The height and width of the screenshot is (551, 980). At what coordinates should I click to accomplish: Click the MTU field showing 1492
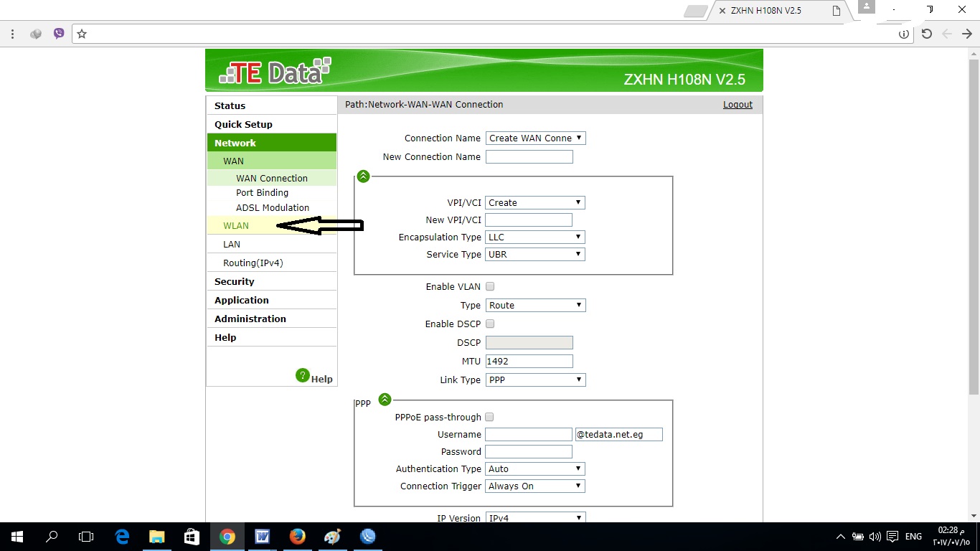pyautogui.click(x=529, y=361)
